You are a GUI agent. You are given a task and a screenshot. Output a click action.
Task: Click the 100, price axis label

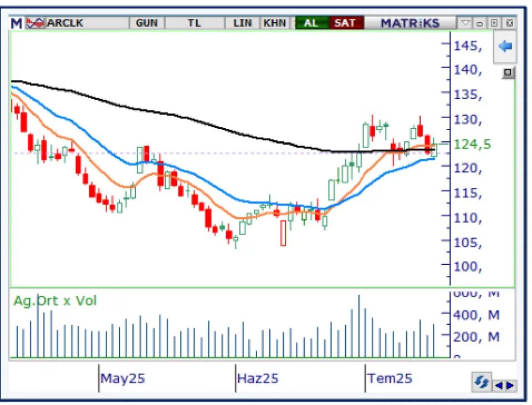pos(468,266)
